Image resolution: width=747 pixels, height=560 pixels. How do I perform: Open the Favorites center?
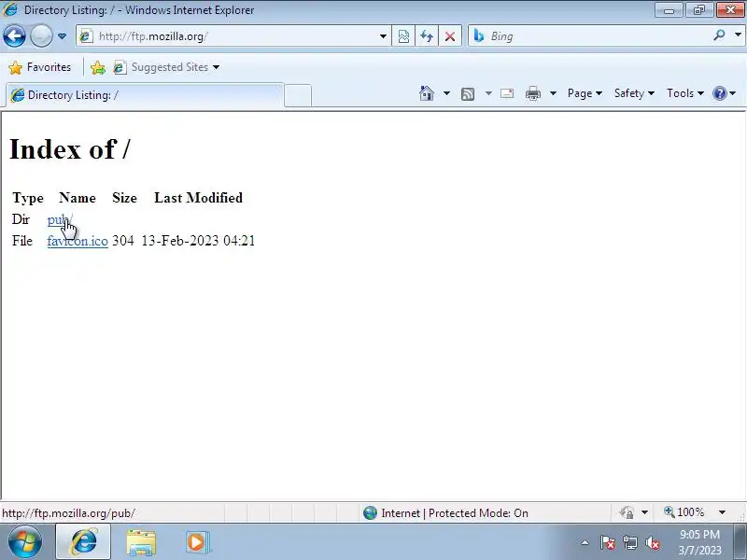tap(40, 67)
